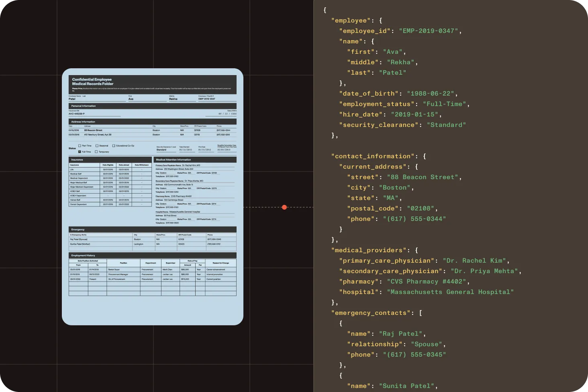Click the "employment_status": "Full-Time" JSON line

(x=404, y=104)
